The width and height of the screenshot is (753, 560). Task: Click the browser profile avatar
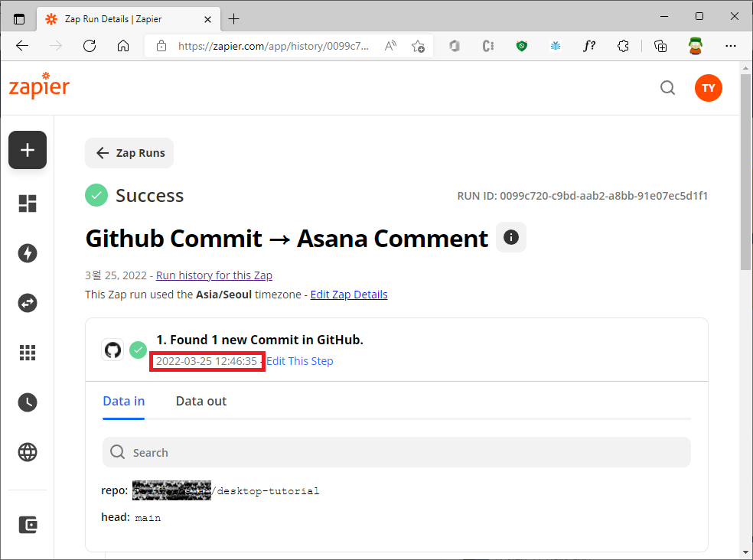695,46
